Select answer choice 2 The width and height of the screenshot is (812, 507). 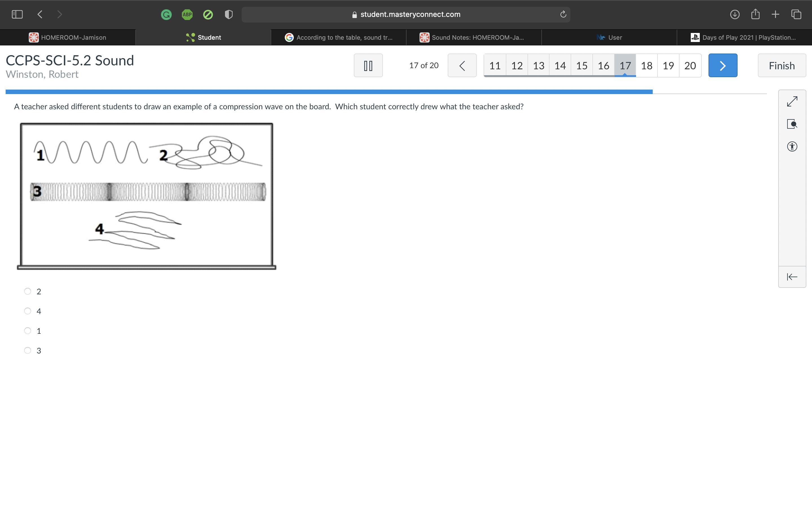pos(28,292)
